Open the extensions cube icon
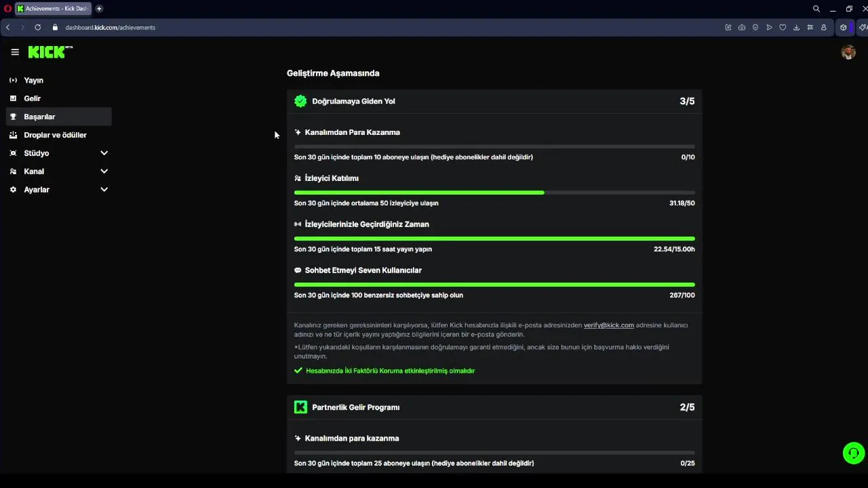Screen dimensions: 868x488 (843, 28)
